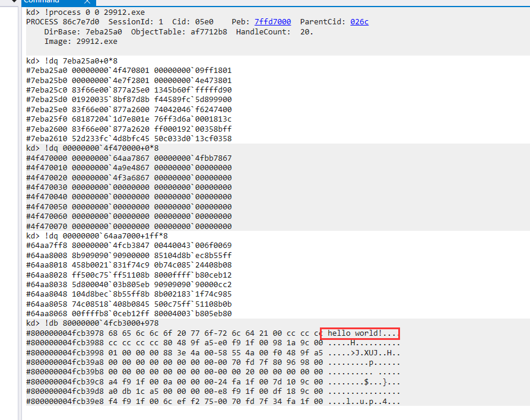Click the PROCESS address 86c7e7d0
This screenshot has width=530, height=420.
(81, 22)
